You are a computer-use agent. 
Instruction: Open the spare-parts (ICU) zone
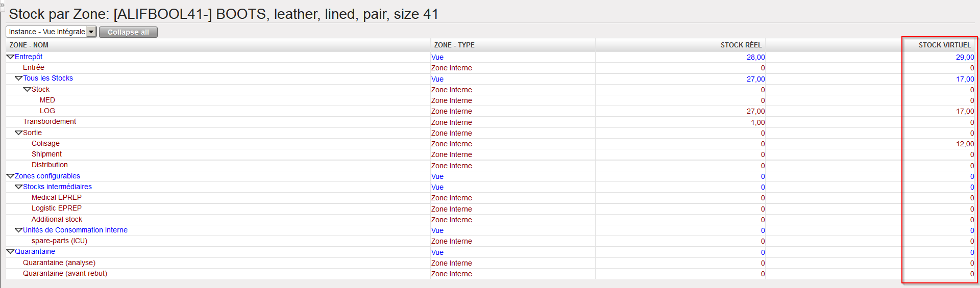(x=59, y=241)
